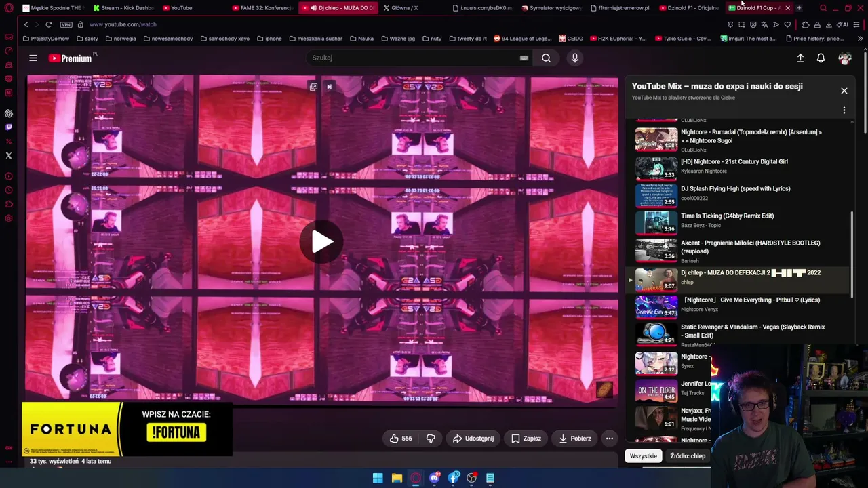The image size is (868, 488).
Task: Skip to next video in player
Action: coord(329,87)
